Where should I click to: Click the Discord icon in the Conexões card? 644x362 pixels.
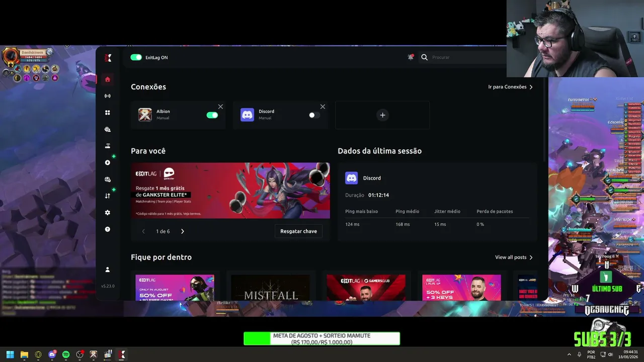247,115
